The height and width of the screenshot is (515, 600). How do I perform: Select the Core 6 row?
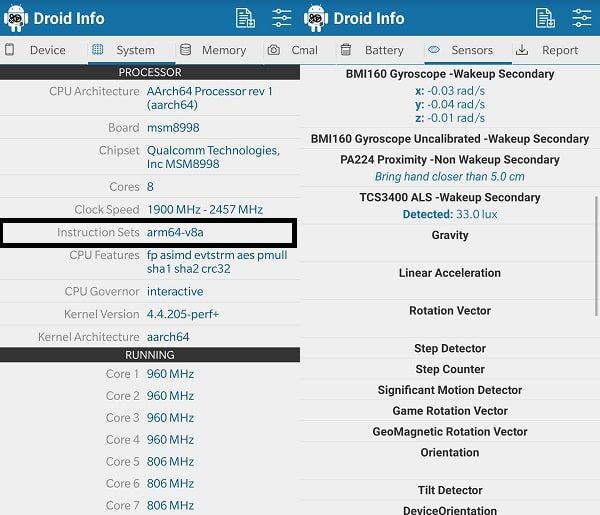[150, 483]
